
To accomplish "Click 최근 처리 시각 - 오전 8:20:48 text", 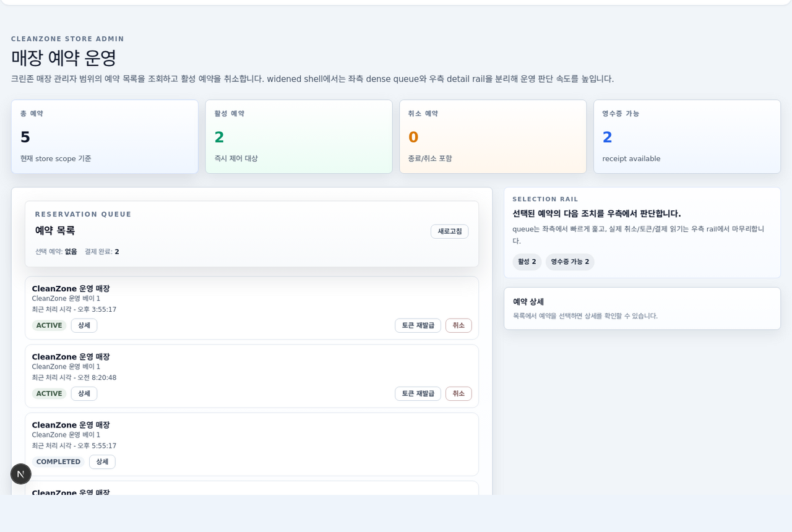I will point(74,377).
